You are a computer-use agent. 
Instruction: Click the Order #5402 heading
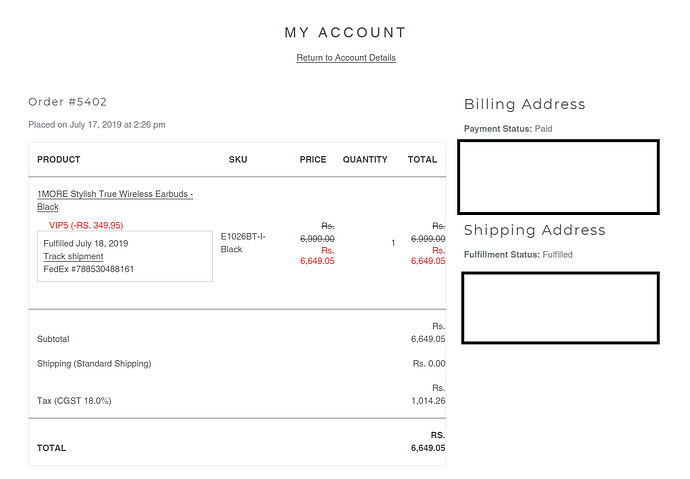pyautogui.click(x=67, y=102)
